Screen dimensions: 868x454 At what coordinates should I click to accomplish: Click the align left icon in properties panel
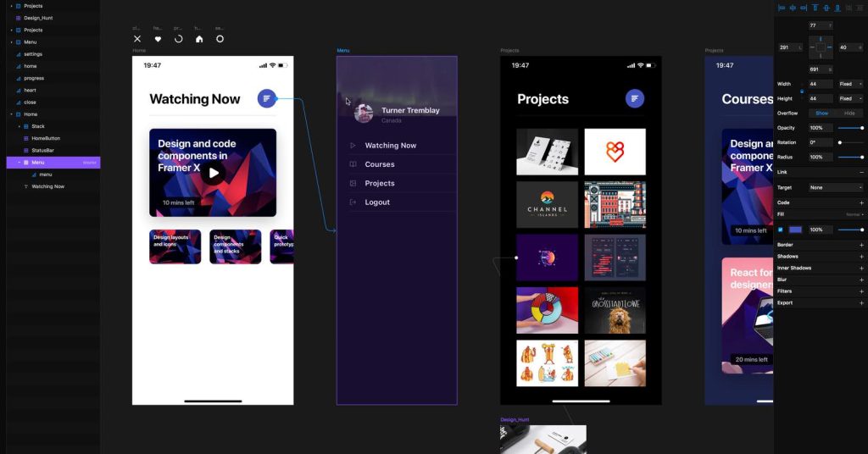(782, 8)
